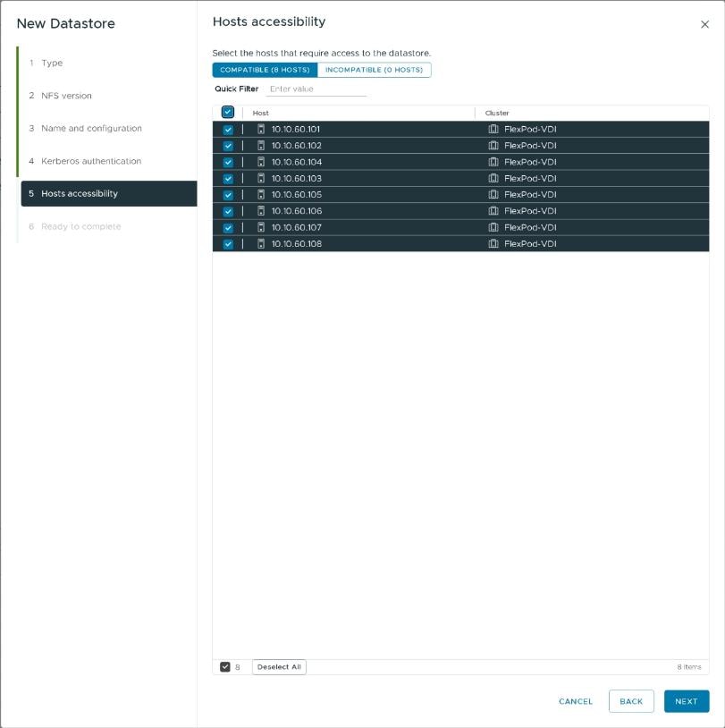Select host address text 10.10.60.102
This screenshot has height=728, width=725.
click(x=297, y=145)
